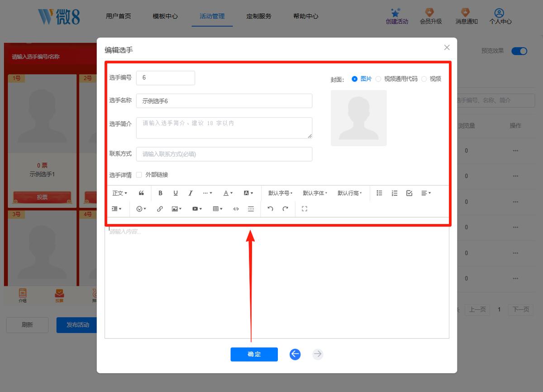The height and width of the screenshot is (392, 543).
Task: Go to the 模板中心 menu
Action: [165, 16]
